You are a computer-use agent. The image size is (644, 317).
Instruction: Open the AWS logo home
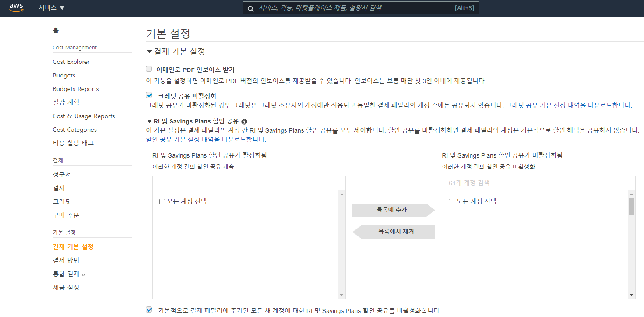(x=16, y=7)
